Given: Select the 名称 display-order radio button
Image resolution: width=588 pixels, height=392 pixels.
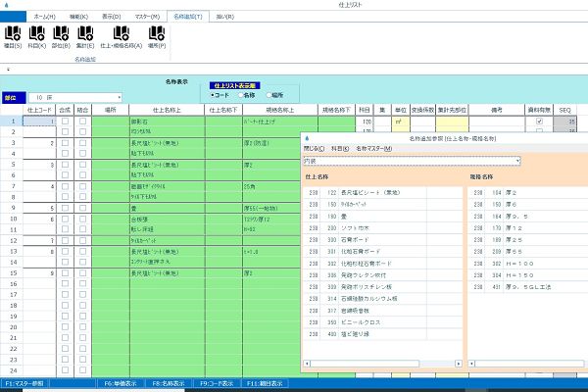Looking at the screenshot, I should pos(240,95).
